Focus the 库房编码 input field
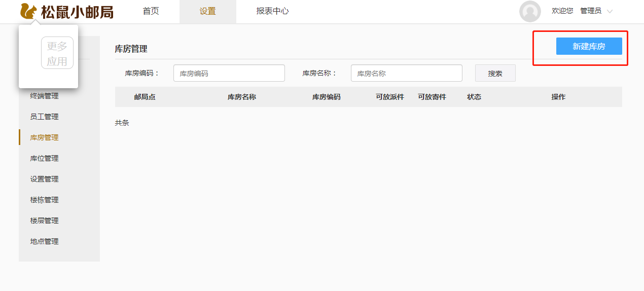Image resolution: width=644 pixels, height=291 pixels. 229,73
